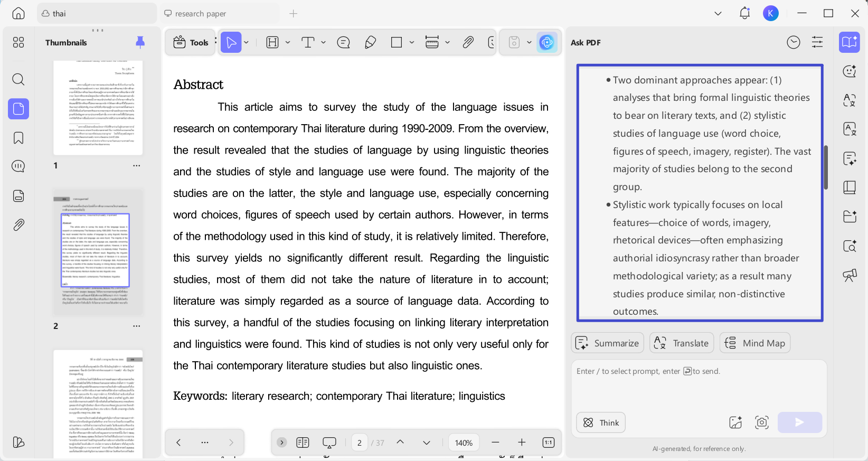Open the 140% zoom level box
The height and width of the screenshot is (461, 868).
(x=464, y=443)
